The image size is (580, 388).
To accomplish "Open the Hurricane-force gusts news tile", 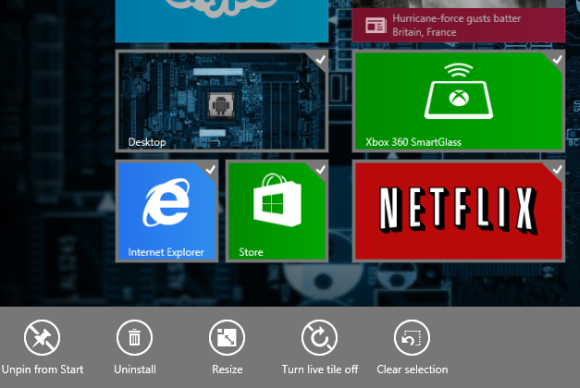I will tap(458, 25).
